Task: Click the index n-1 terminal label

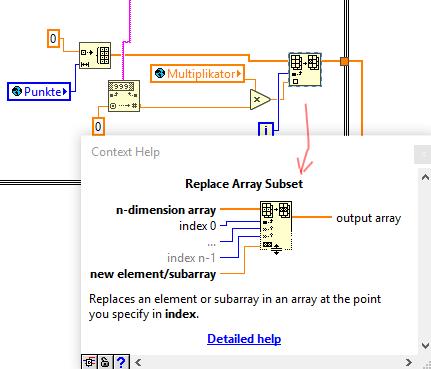Action: click(x=191, y=258)
